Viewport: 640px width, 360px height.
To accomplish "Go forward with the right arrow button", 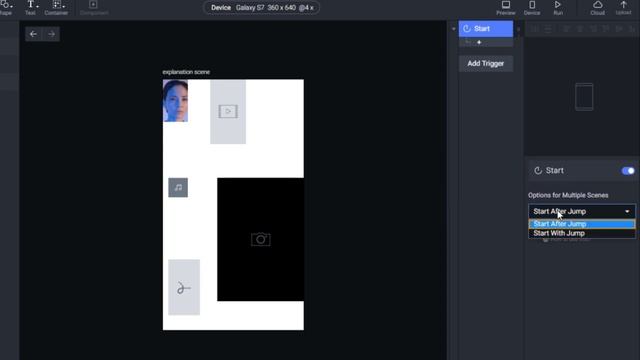I will tap(51, 34).
